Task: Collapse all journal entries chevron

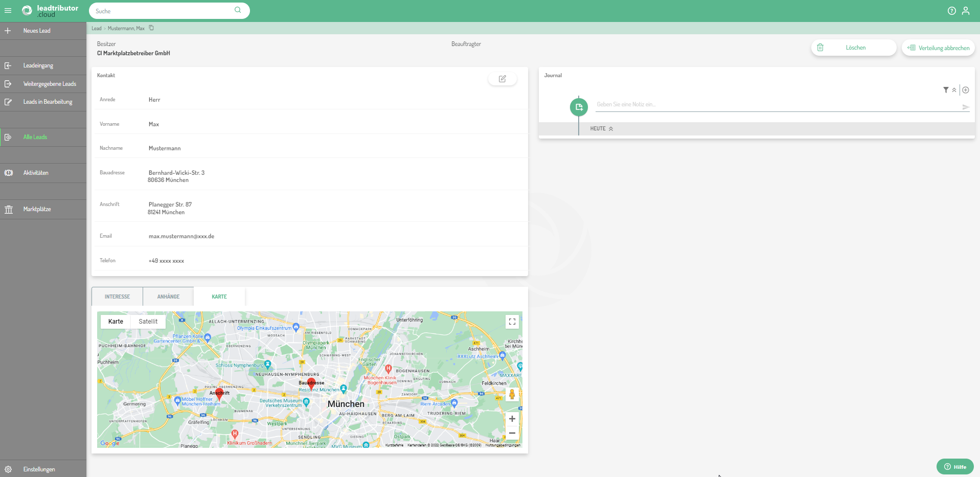Action: coord(954,90)
